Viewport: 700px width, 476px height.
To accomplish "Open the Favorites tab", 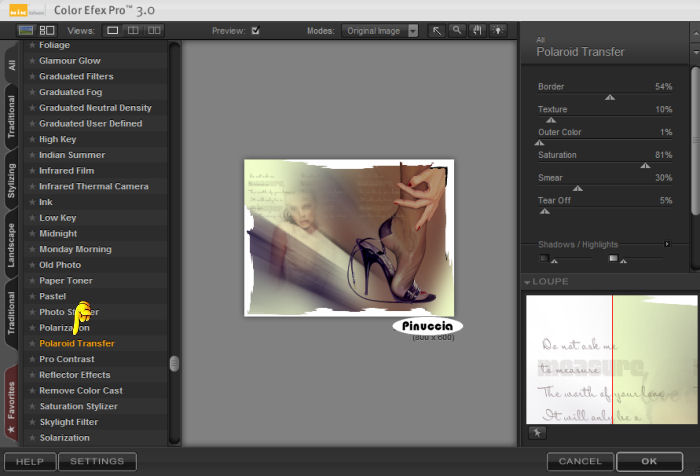I will pos(11,404).
